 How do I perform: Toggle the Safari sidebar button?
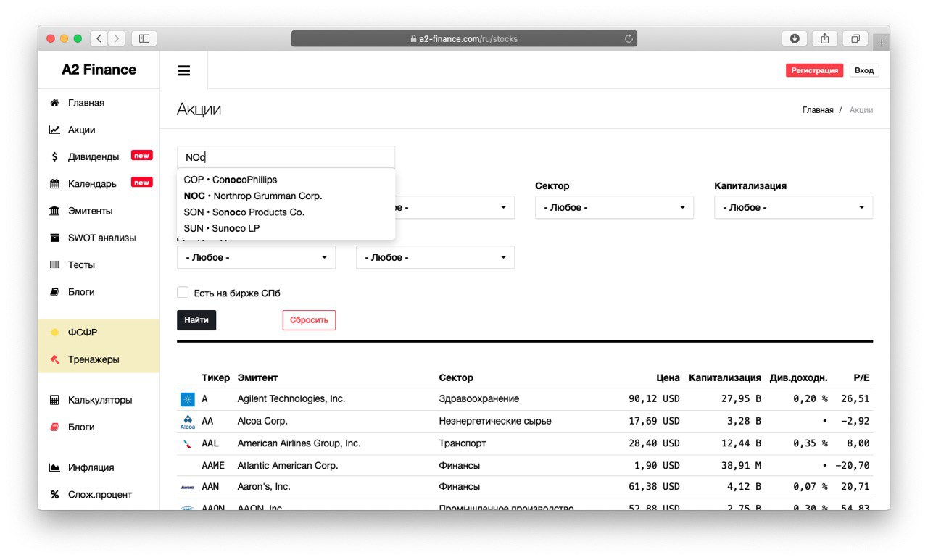click(144, 38)
